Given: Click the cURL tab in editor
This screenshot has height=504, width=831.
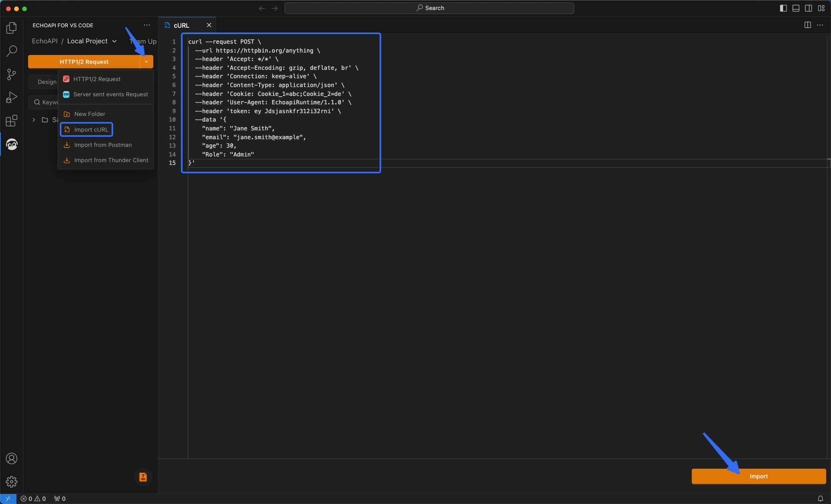Looking at the screenshot, I should click(x=182, y=24).
